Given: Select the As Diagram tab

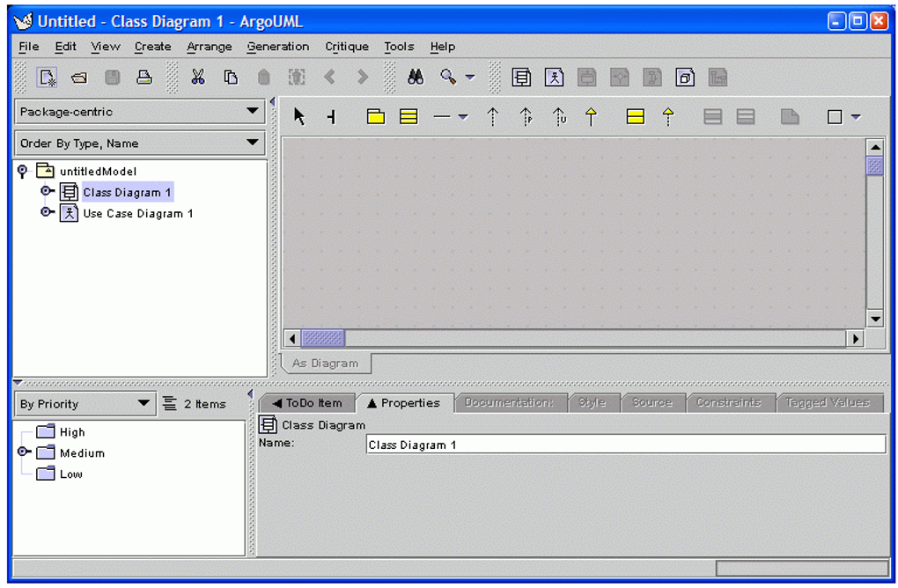Looking at the screenshot, I should click(x=325, y=363).
